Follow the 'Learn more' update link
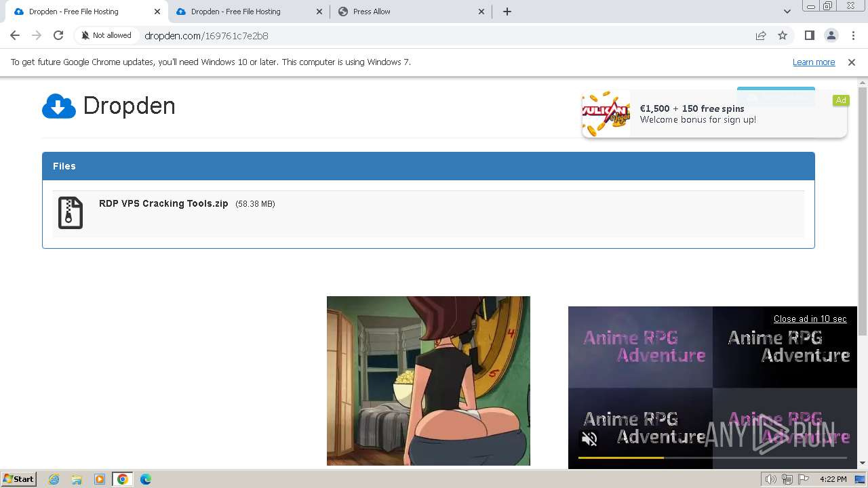The width and height of the screenshot is (868, 488). tap(814, 62)
